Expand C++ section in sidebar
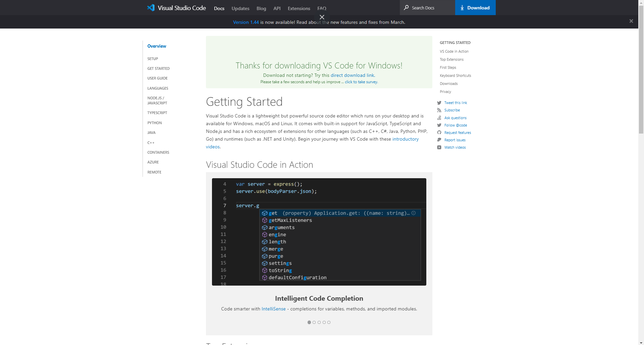Viewport: 644px width, 345px height. [151, 143]
